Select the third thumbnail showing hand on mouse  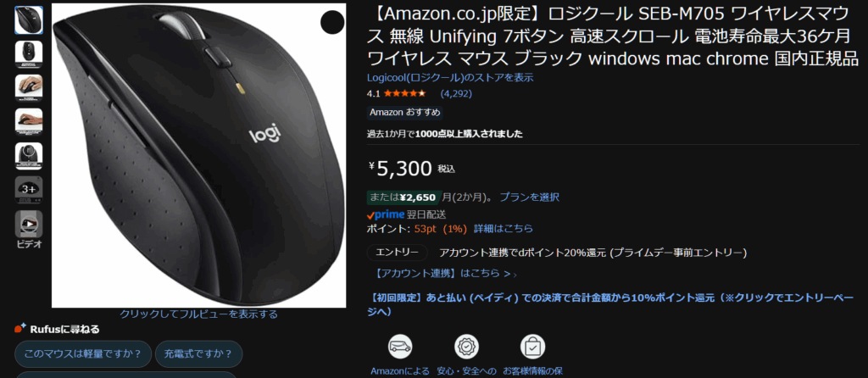click(x=29, y=87)
